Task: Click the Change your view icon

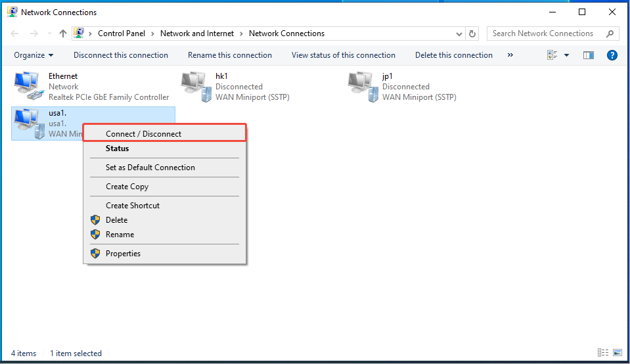Action: (x=552, y=55)
